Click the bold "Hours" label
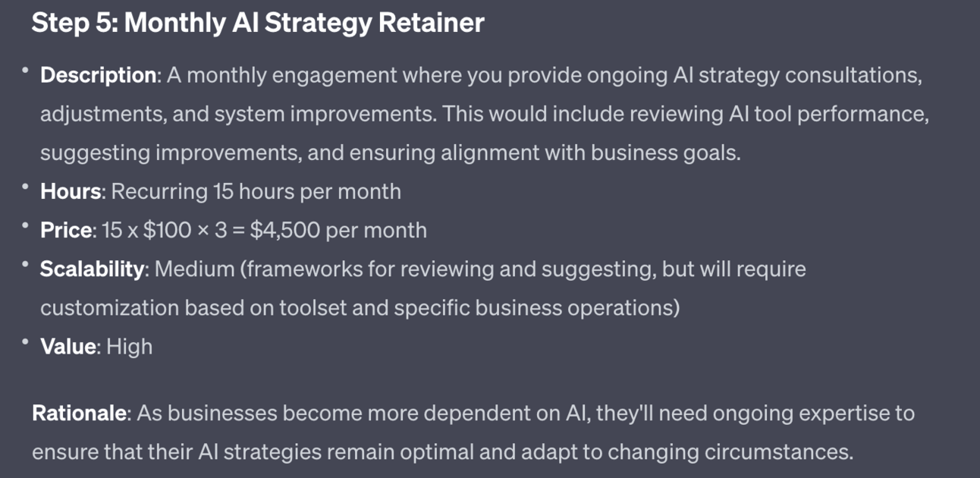The width and height of the screenshot is (980, 478). 71,191
